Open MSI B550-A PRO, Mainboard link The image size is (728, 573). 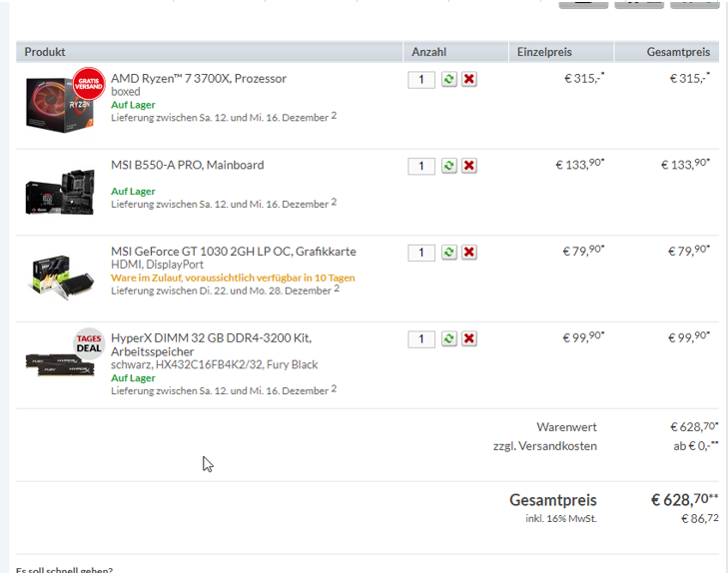point(187,165)
